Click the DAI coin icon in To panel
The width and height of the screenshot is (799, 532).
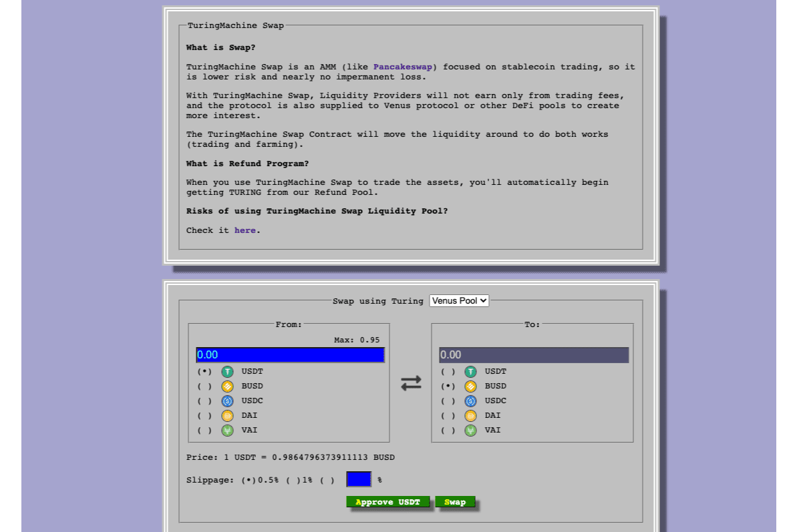[x=470, y=416]
